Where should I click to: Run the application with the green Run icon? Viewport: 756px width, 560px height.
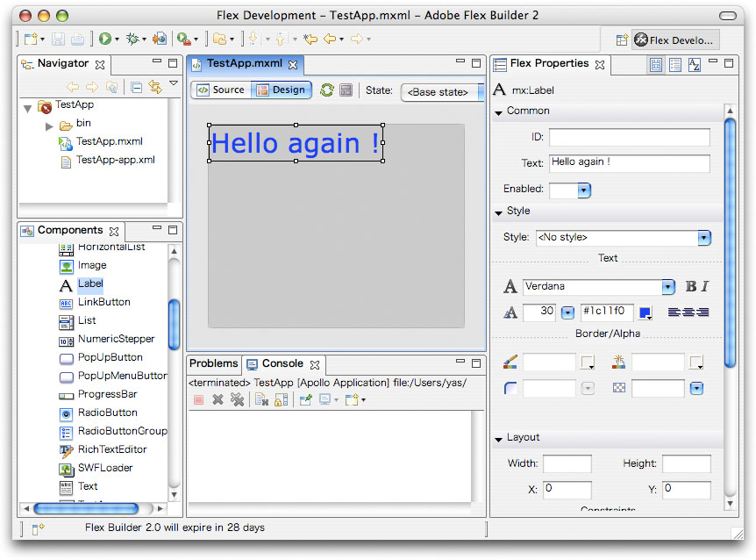pos(105,39)
